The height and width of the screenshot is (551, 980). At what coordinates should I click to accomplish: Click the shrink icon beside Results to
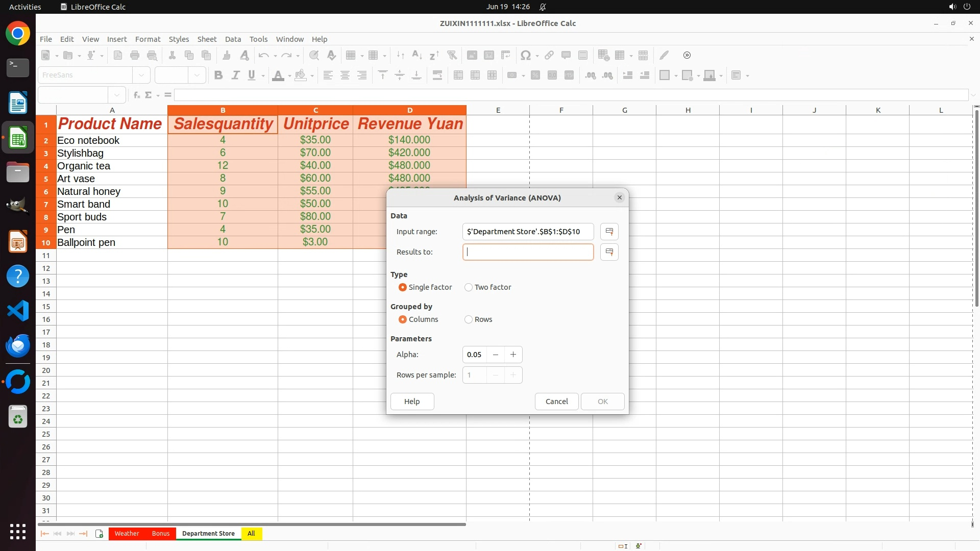click(609, 252)
